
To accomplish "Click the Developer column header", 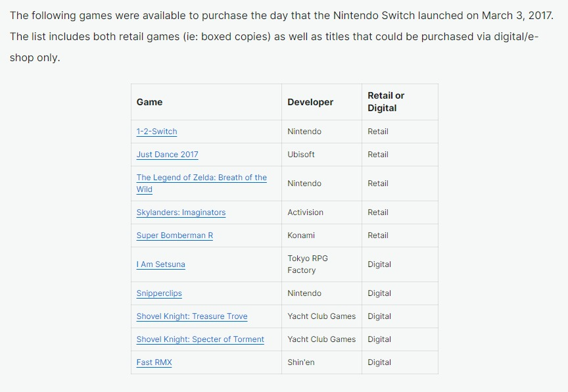I will 310,102.
